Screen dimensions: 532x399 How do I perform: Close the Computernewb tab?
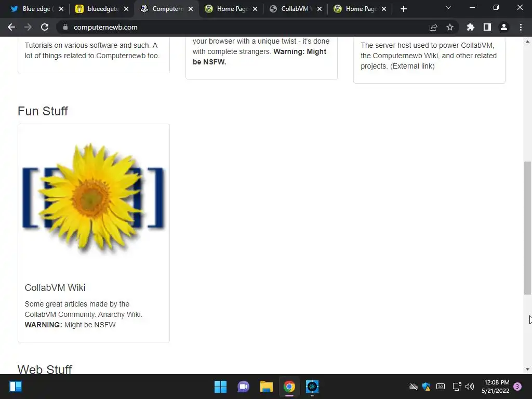(x=191, y=9)
